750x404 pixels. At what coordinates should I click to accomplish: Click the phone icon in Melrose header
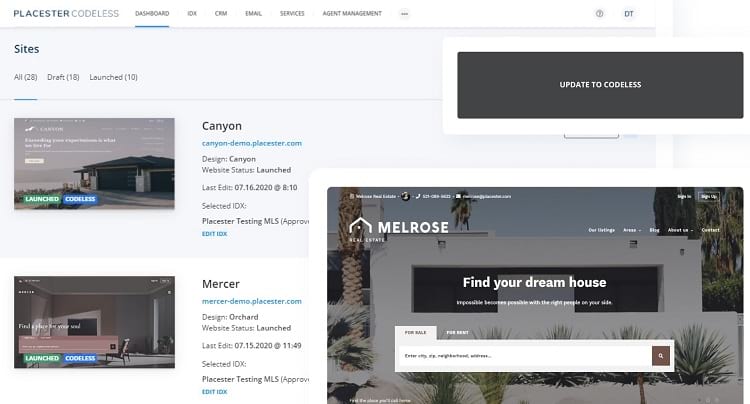coord(418,196)
